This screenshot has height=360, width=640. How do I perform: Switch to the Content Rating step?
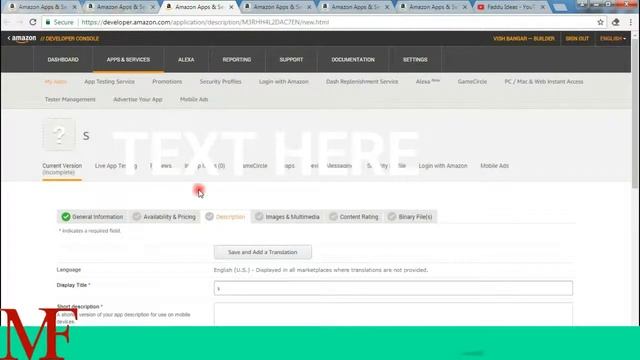(355, 217)
